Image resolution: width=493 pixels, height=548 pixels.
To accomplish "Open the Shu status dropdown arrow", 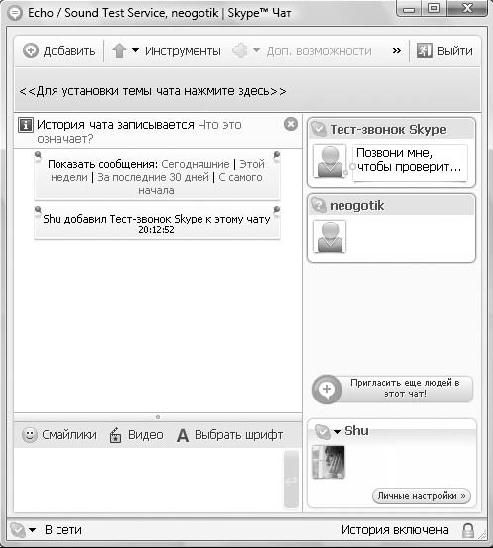I will 337,432.
